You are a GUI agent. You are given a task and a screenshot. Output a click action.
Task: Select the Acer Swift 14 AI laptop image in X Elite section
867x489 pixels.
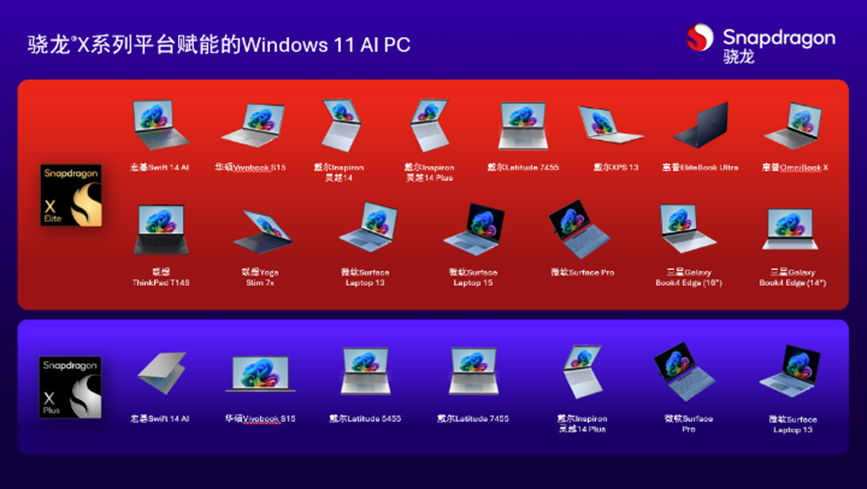pos(160,125)
